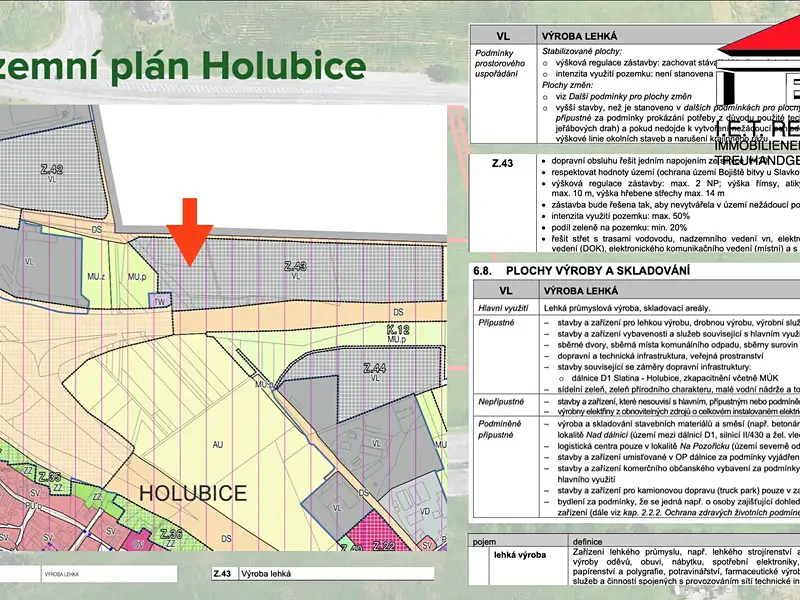
Task: Select 'Lehká průmyslová výroba, skladovací areály.' text
Action: [x=627, y=308]
